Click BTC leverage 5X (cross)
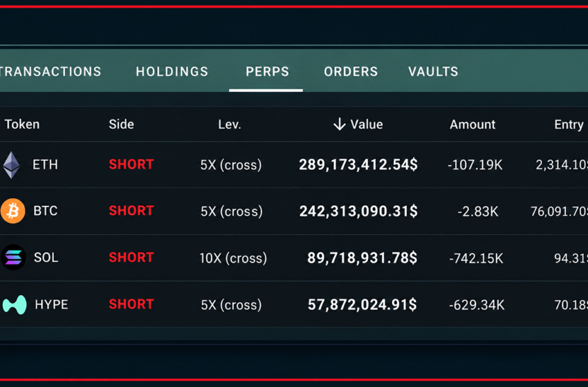 point(231,211)
